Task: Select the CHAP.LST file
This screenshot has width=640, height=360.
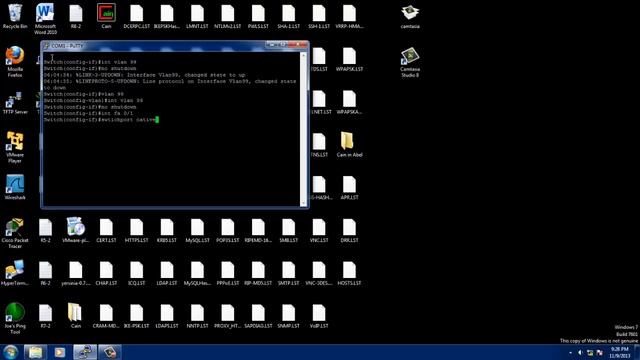Action: (106, 273)
